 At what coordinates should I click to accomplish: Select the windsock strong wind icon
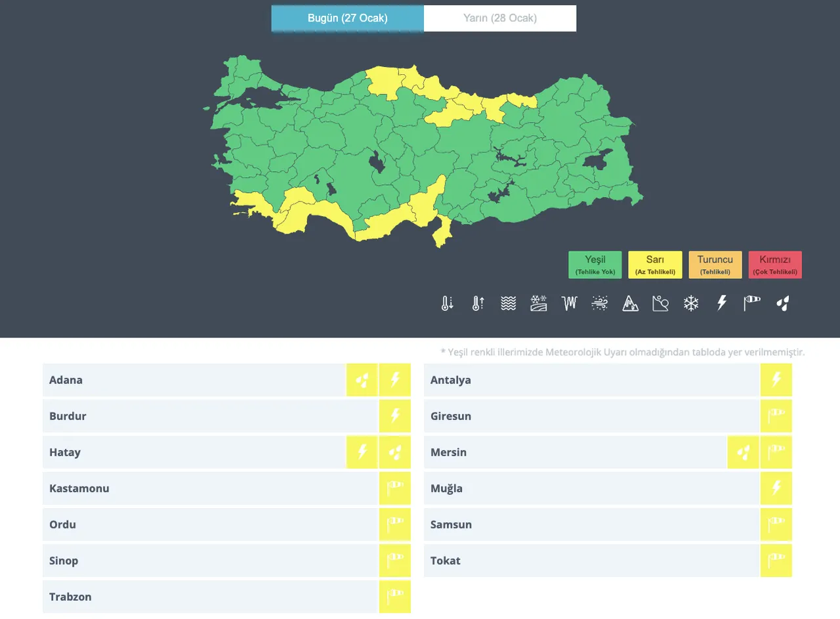751,303
